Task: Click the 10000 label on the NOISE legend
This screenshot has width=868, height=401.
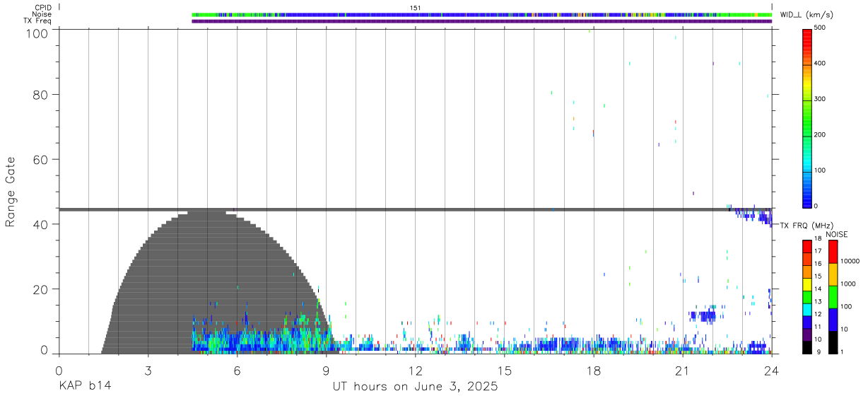Action: pyautogui.click(x=851, y=261)
